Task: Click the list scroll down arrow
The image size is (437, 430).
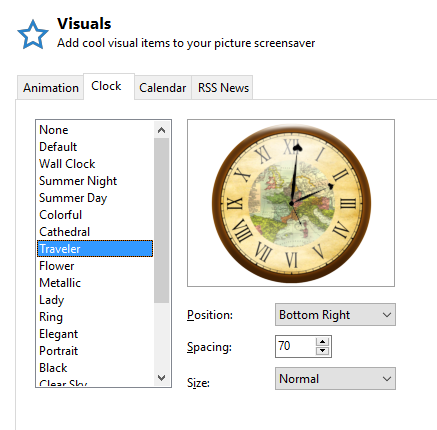Action: click(x=162, y=378)
